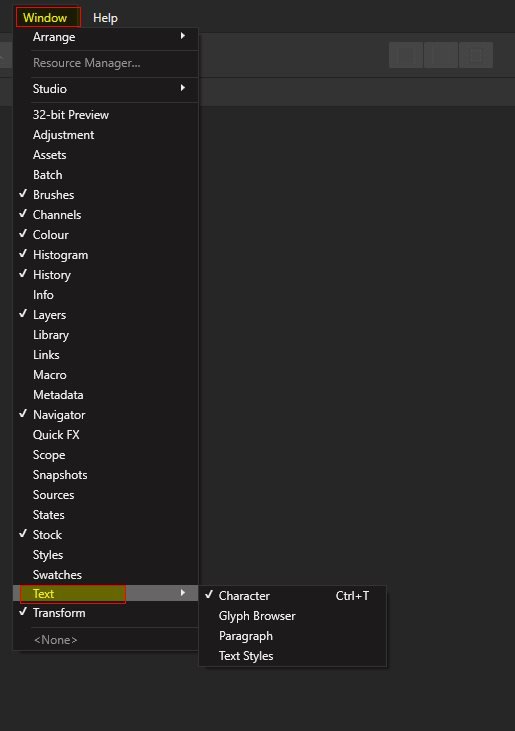The width and height of the screenshot is (515, 731).
Task: Uncheck the Layers panel entry
Action: tap(105, 315)
